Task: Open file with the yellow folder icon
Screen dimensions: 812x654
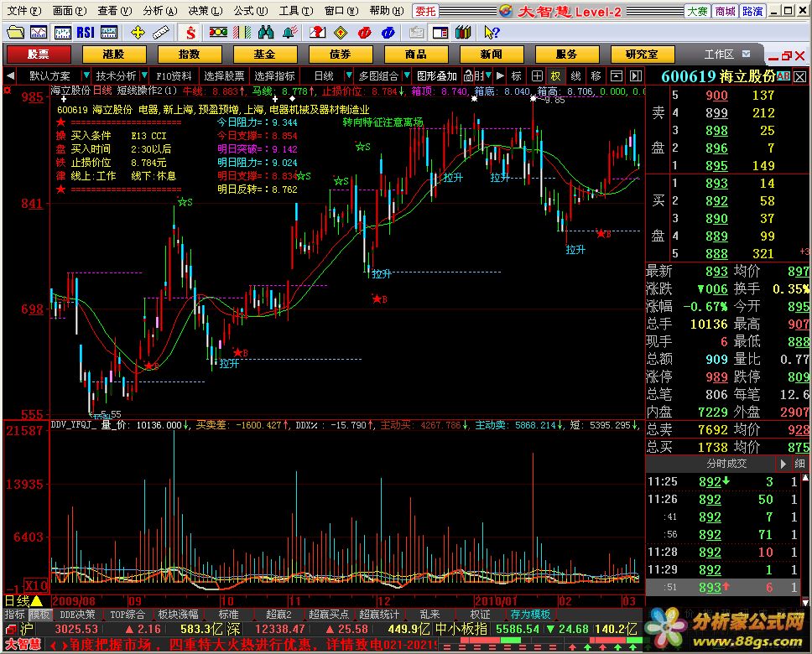Action: pos(16,34)
